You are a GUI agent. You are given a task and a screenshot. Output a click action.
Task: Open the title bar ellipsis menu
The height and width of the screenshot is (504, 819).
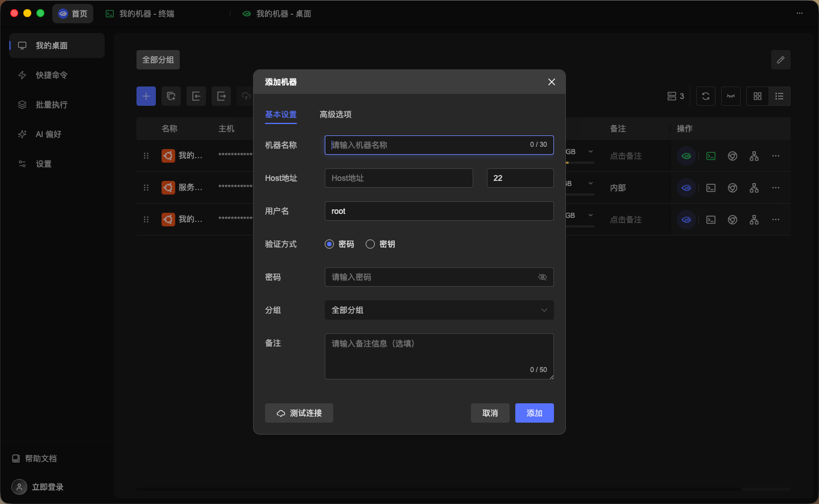800,13
